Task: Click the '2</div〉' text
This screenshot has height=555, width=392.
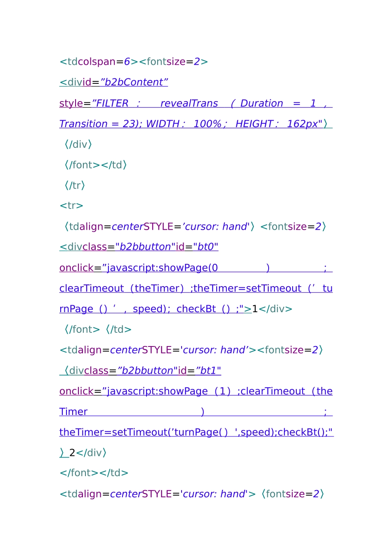Action: (88, 453)
